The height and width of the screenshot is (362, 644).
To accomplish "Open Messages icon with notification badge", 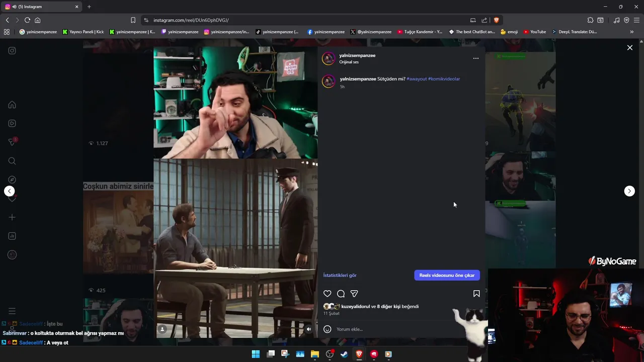I will coord(12,142).
